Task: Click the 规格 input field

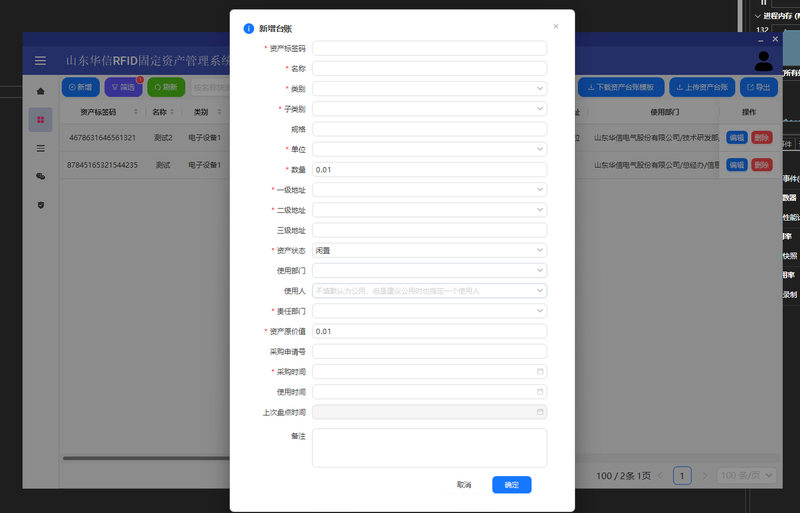Action: tap(430, 129)
